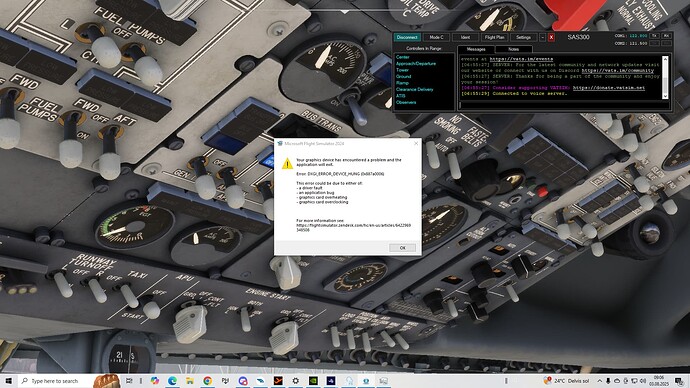Click the Disconnect button in vPilot

click(407, 37)
